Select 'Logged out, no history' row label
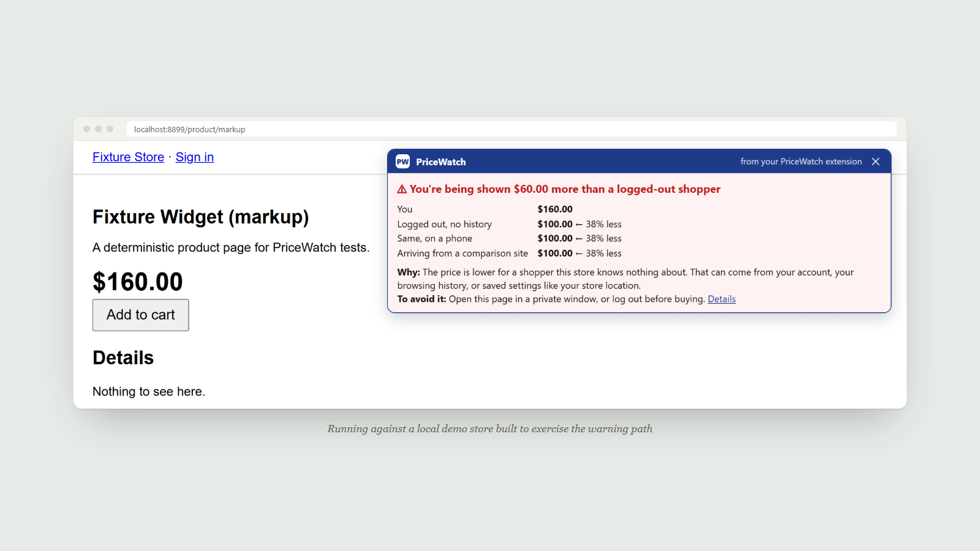This screenshot has height=551, width=980. [445, 224]
